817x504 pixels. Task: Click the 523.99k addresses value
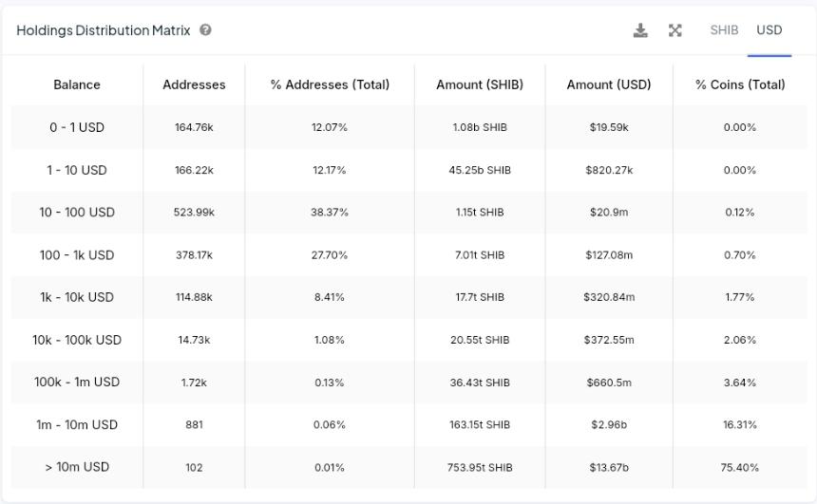click(194, 213)
